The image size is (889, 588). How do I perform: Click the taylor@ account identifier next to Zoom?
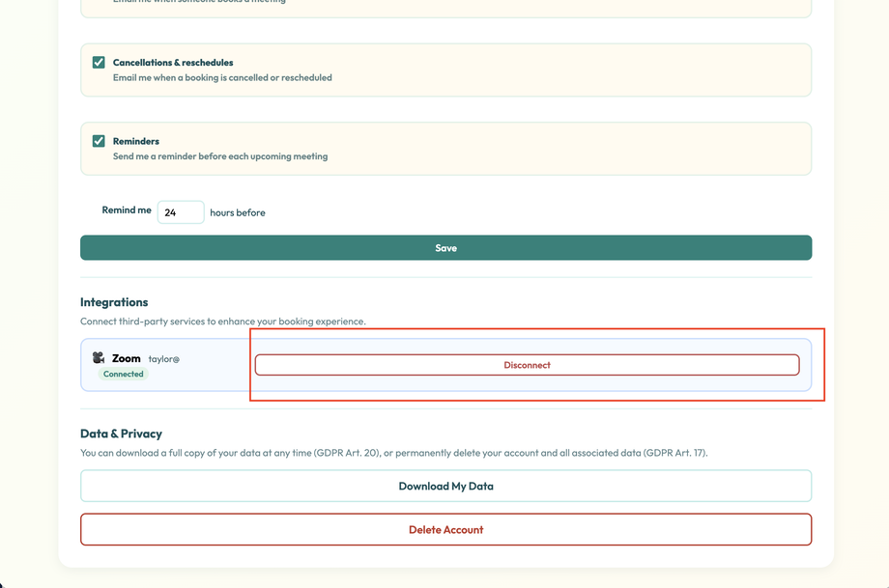(x=164, y=357)
